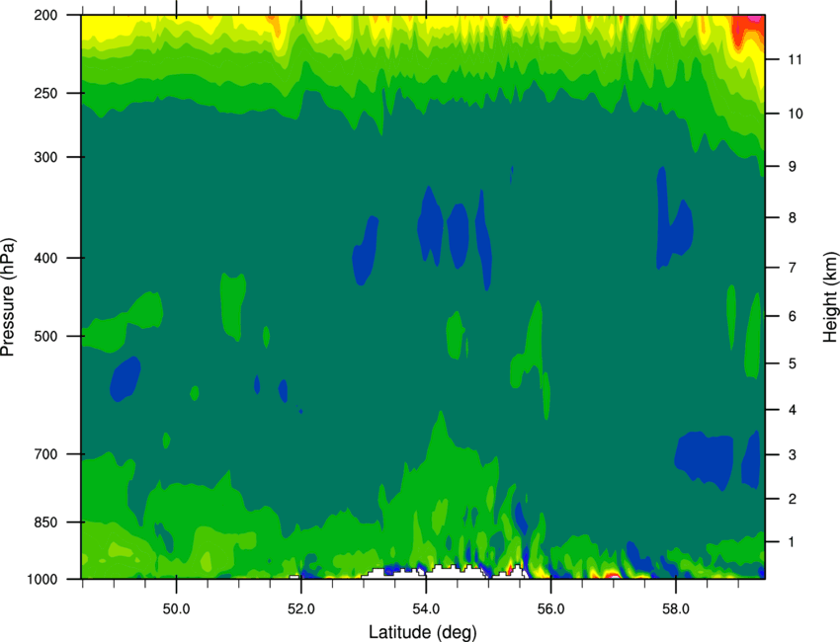840x642 pixels.
Task: Click the 250 pressure tick label
Action: point(46,93)
